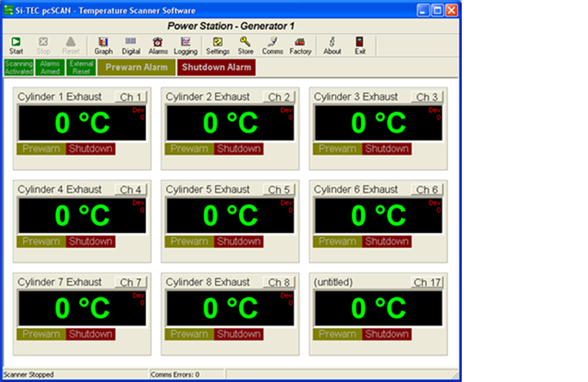Start scanning with the Start toolbar icon
Image resolution: width=588 pixels, height=382 pixels.
click(16, 45)
